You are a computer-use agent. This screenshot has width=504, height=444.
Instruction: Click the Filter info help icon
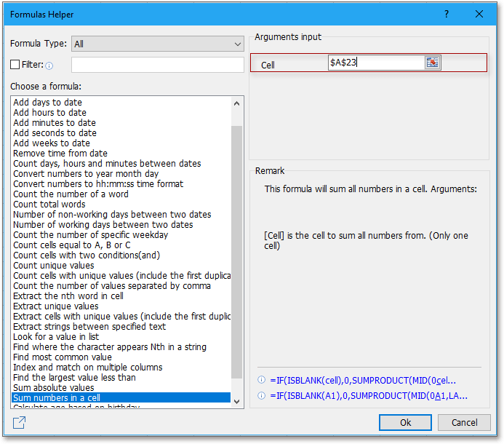click(49, 66)
